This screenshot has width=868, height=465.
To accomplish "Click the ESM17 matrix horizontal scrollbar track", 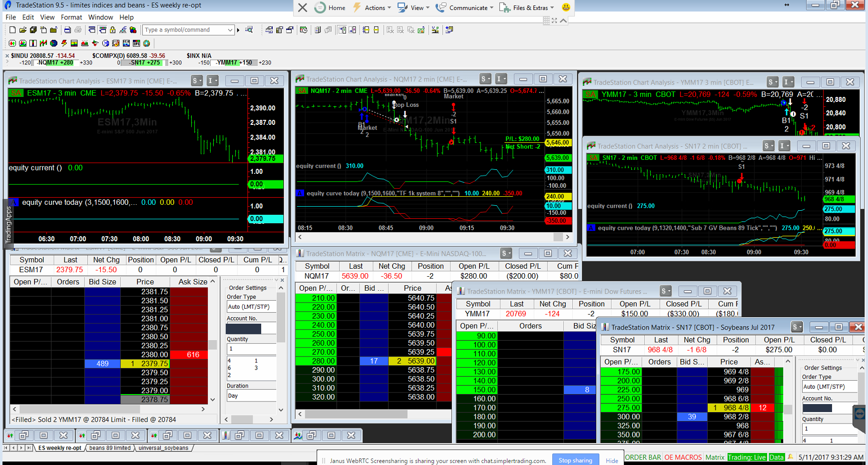I will click(x=108, y=409).
